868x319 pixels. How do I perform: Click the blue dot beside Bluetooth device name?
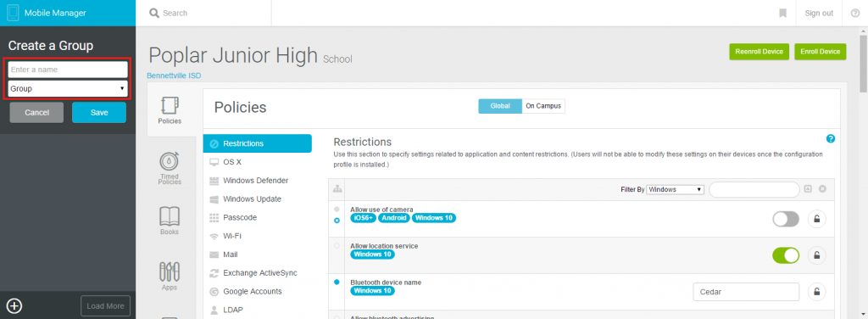(337, 282)
